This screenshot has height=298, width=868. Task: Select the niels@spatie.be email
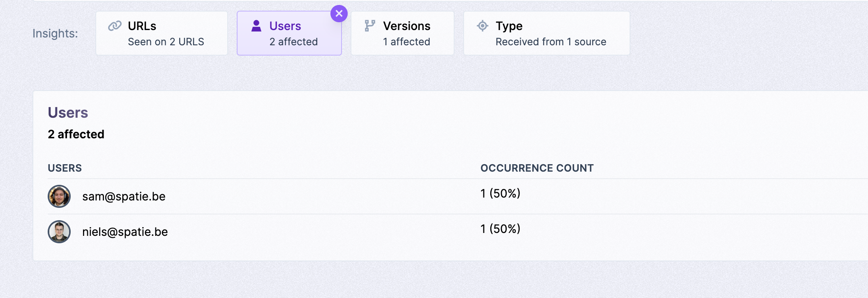tap(125, 232)
